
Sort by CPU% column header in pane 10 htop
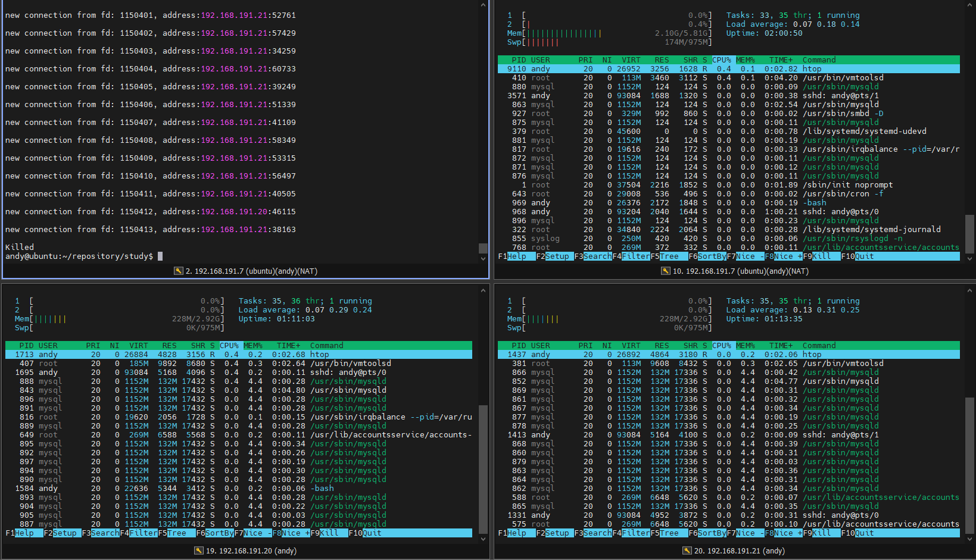pyautogui.click(x=722, y=60)
